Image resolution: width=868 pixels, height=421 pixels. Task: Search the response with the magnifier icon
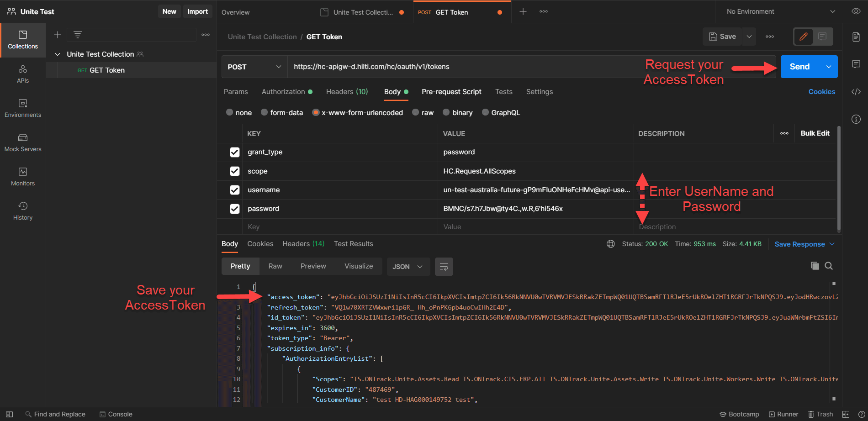click(829, 266)
